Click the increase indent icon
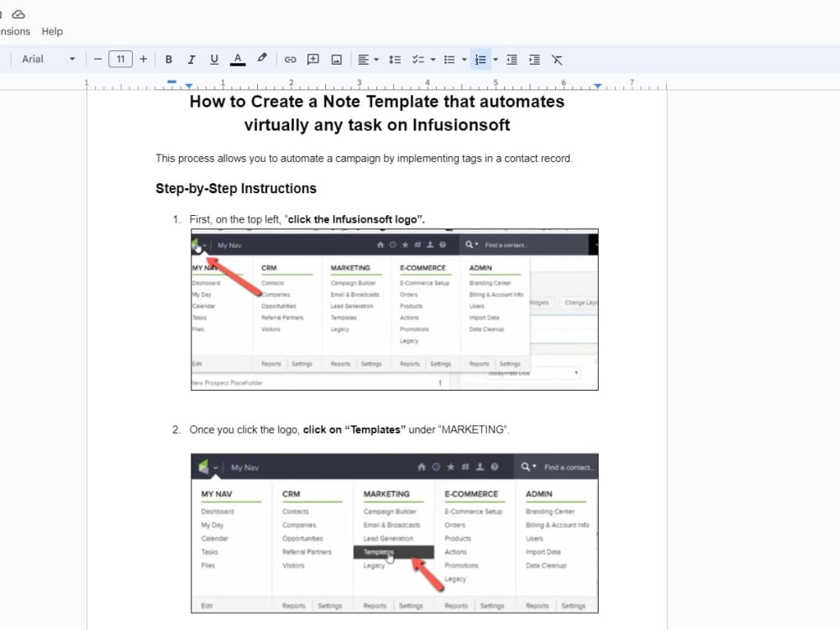This screenshot has width=840, height=630. [534, 60]
